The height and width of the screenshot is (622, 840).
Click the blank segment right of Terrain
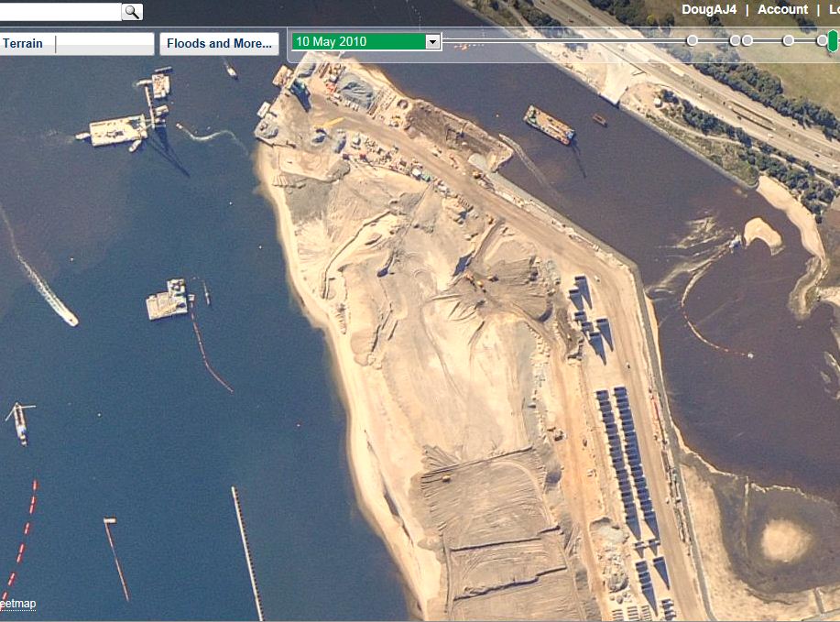(x=104, y=43)
